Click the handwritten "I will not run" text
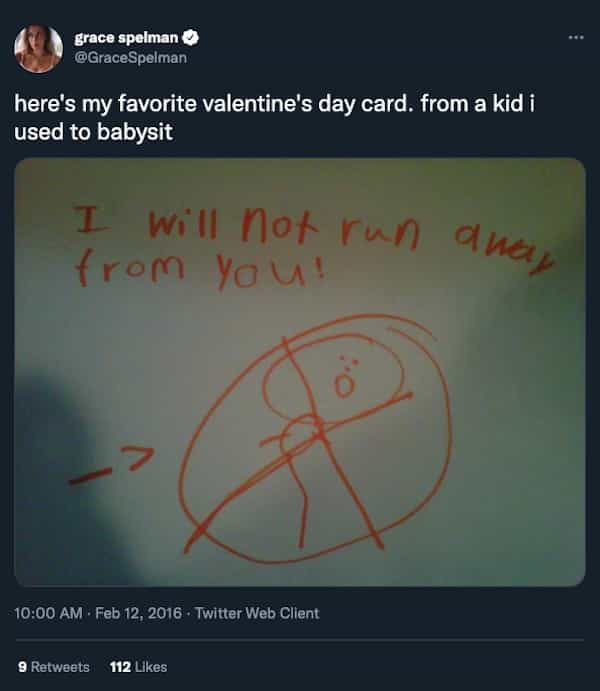Screen dimensions: 600x691 click(247, 227)
